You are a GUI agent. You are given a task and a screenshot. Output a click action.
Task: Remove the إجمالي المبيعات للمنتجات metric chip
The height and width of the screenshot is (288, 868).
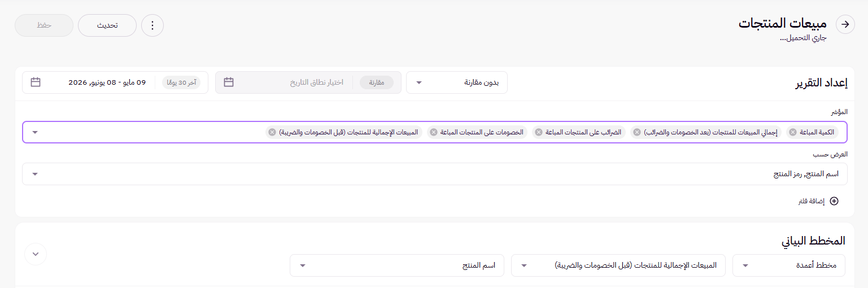[x=637, y=132]
